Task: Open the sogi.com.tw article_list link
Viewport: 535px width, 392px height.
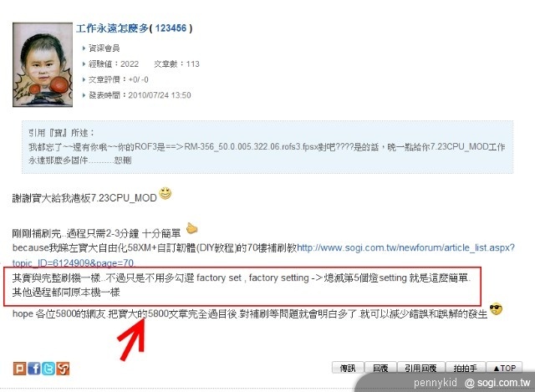Action: point(263,255)
